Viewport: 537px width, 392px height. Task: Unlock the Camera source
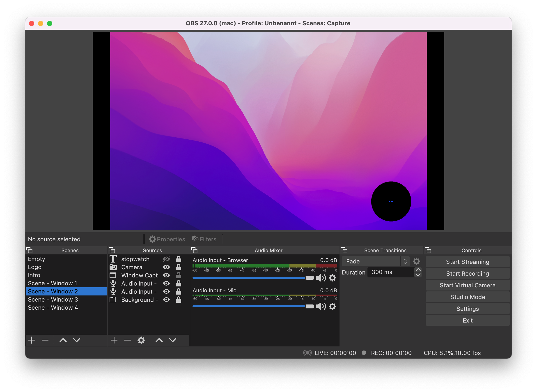179,267
